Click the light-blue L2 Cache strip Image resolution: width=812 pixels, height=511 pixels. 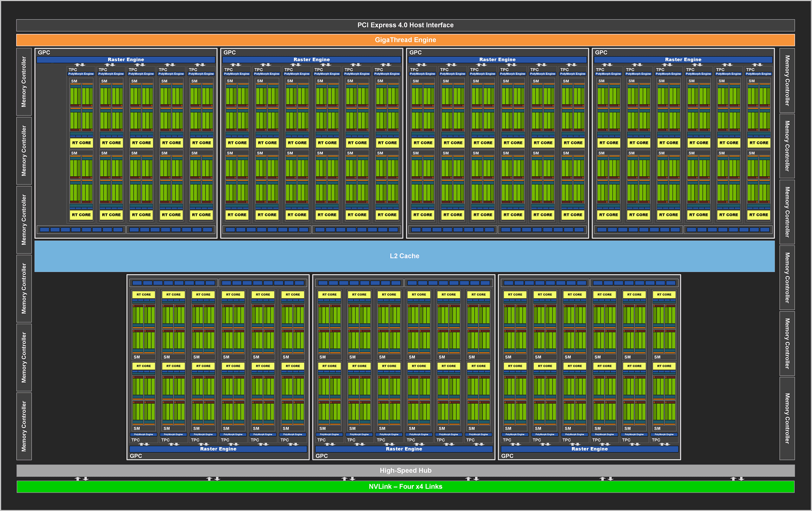click(x=405, y=256)
